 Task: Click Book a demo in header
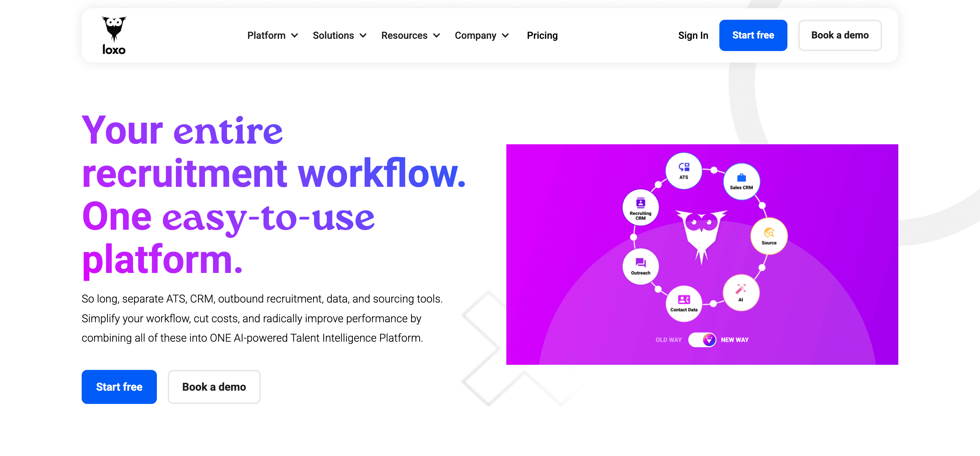[x=839, y=35]
